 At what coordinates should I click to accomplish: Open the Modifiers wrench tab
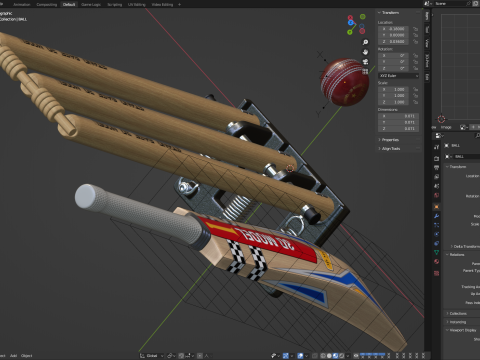[x=436, y=216]
